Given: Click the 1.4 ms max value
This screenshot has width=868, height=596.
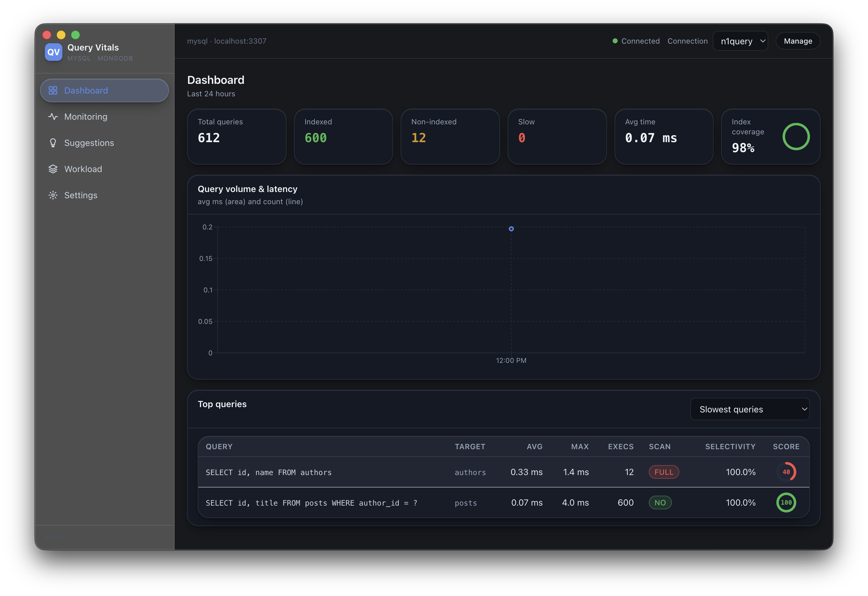Looking at the screenshot, I should pos(576,472).
